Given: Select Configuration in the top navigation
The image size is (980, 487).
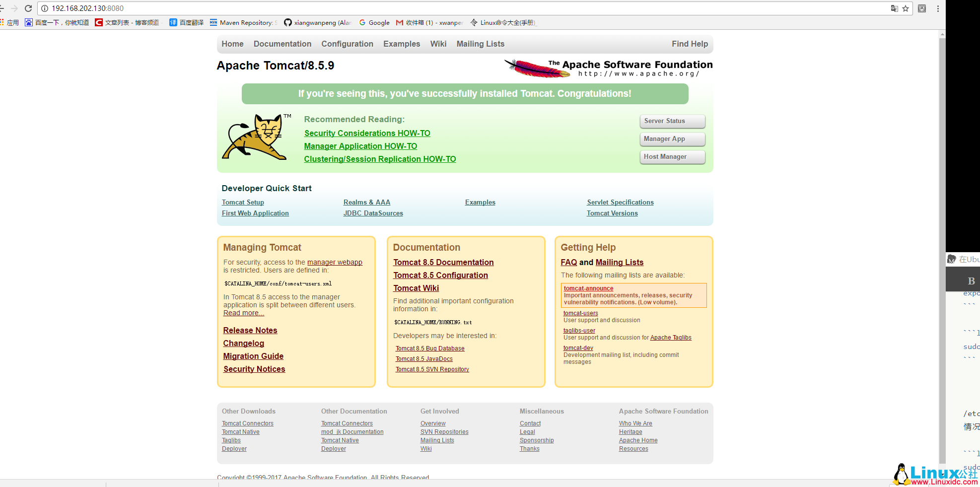Looking at the screenshot, I should click(x=347, y=44).
